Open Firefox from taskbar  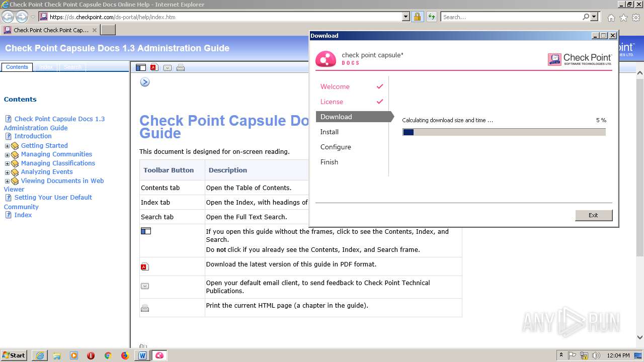[x=125, y=355]
